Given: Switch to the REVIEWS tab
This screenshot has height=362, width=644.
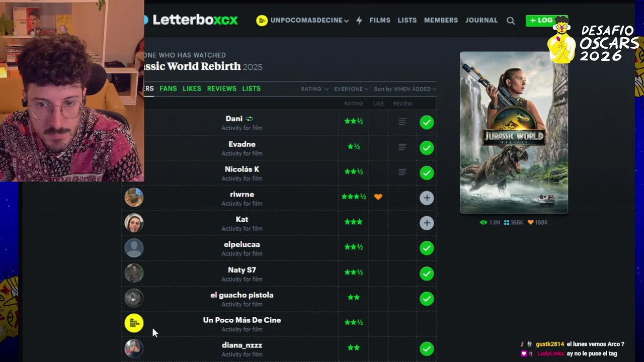Looking at the screenshot, I should (221, 88).
